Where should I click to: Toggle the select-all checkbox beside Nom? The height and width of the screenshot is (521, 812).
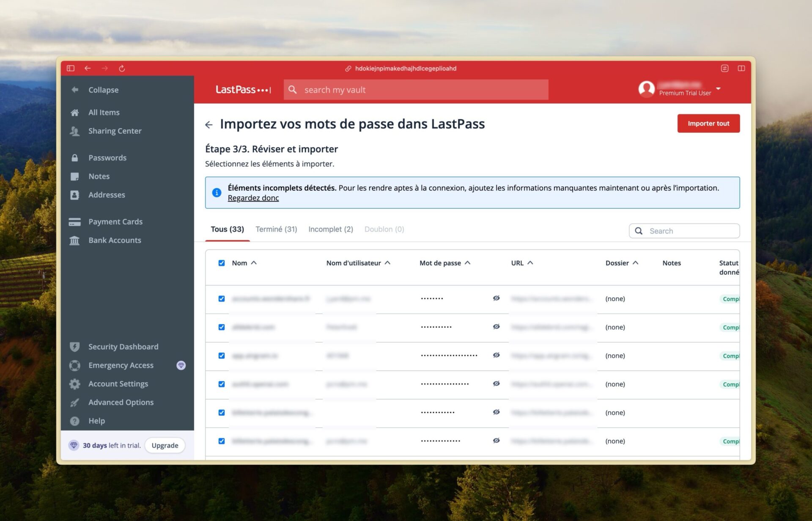[222, 263]
